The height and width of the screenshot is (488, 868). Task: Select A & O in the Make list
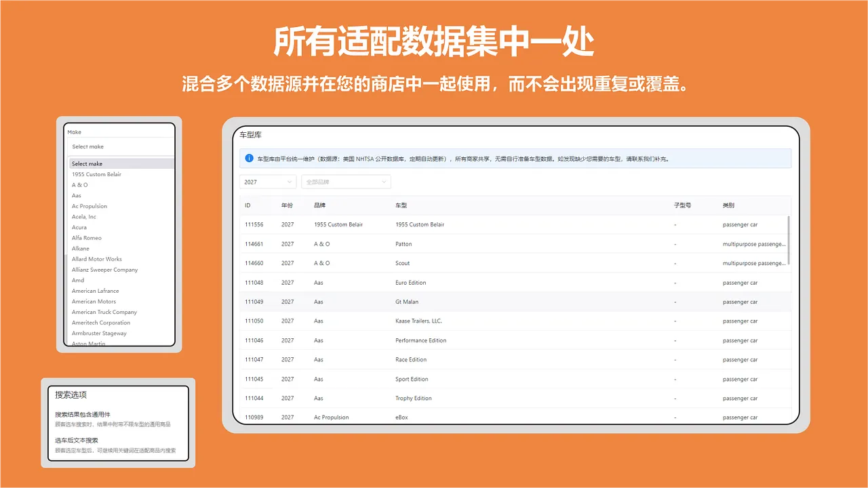pyautogui.click(x=80, y=185)
